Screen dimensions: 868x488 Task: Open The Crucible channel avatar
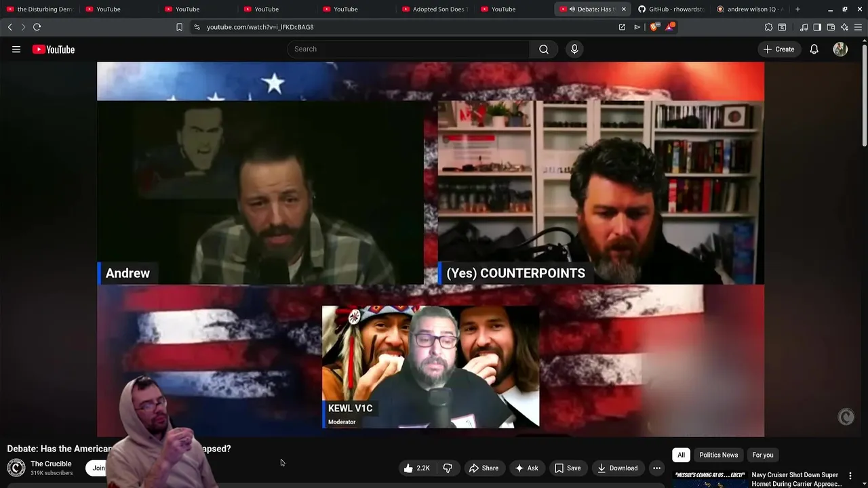click(x=16, y=468)
